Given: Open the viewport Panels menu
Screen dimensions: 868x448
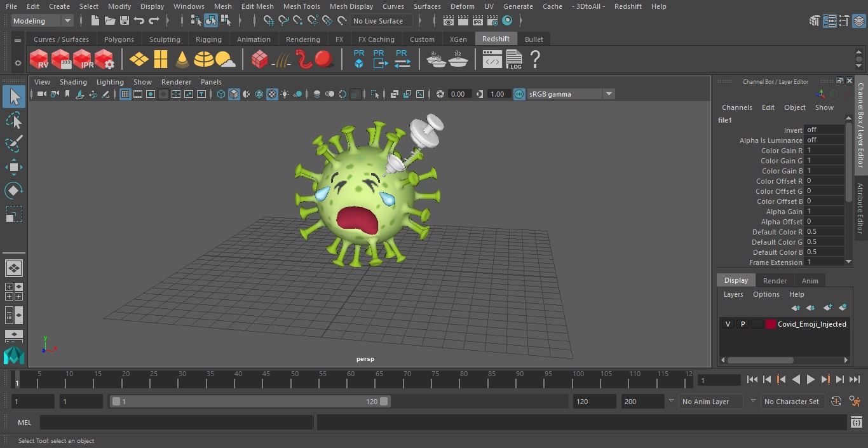Looking at the screenshot, I should pyautogui.click(x=211, y=82).
